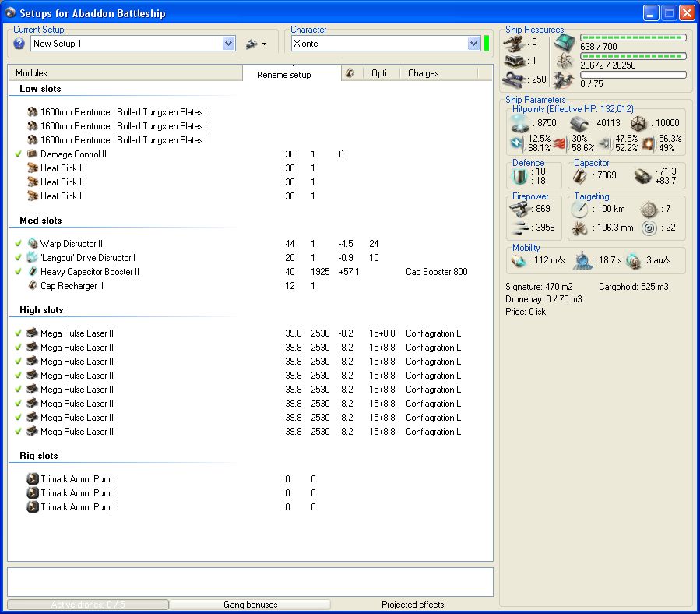700x614 pixels.
Task: Click the Defence tank icon
Action: [519, 177]
